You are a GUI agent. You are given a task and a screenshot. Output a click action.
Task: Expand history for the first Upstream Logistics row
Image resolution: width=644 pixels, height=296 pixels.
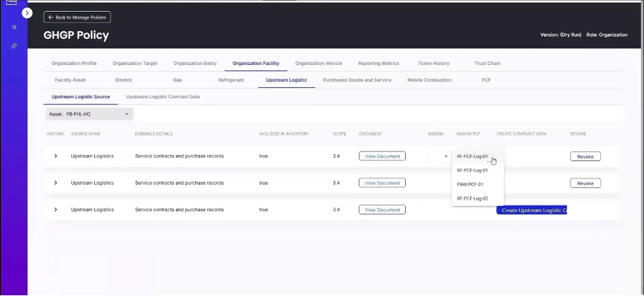[55, 156]
